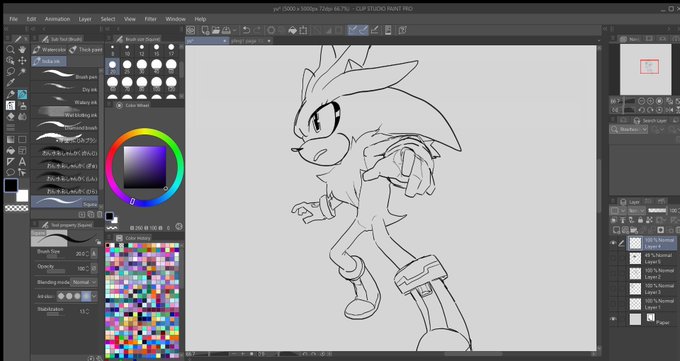Click the Open file folder icon
Screen dimensions: 680x361
tap(216, 30)
